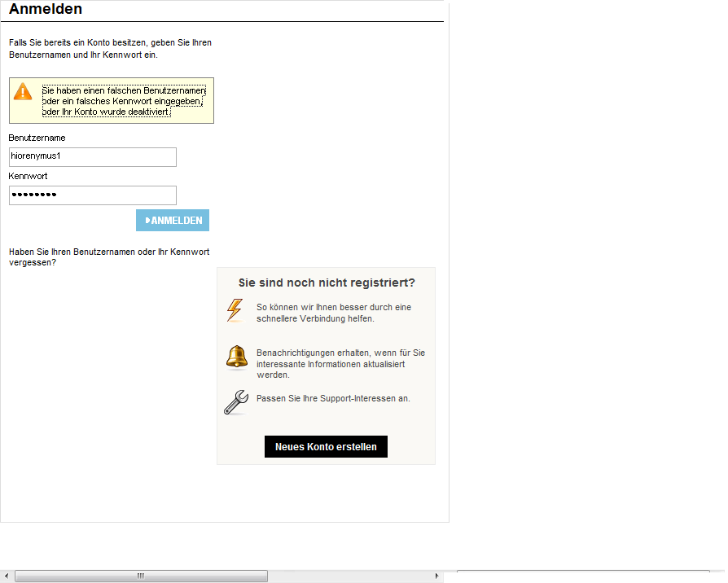Select the wrong-username error message text
This screenshot has height=583, width=728.
123,101
